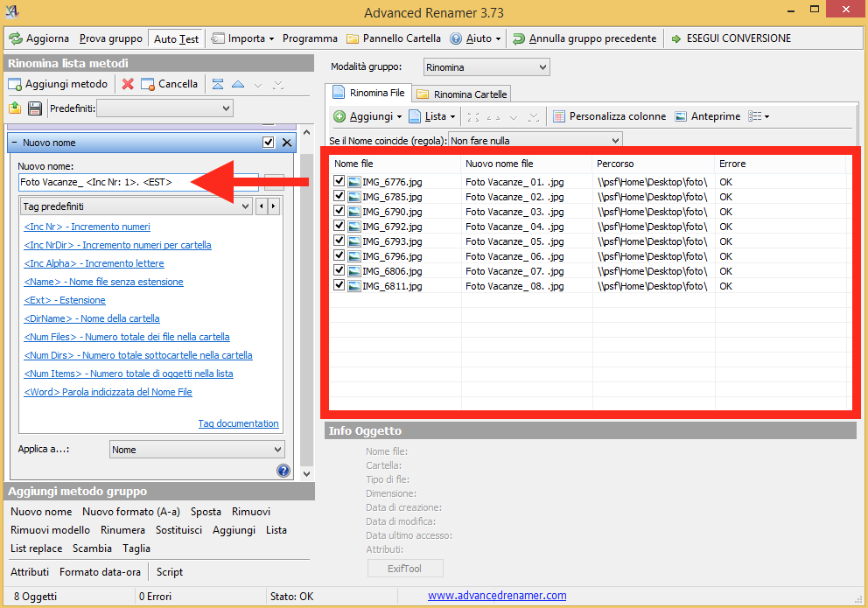Image resolution: width=868 pixels, height=608 pixels.
Task: Click the ExifTool button
Action: 405,568
